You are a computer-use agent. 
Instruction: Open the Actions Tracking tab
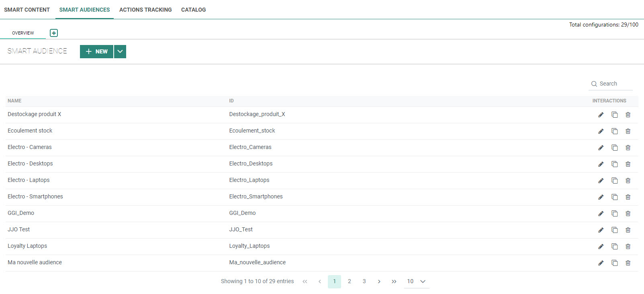(x=145, y=10)
